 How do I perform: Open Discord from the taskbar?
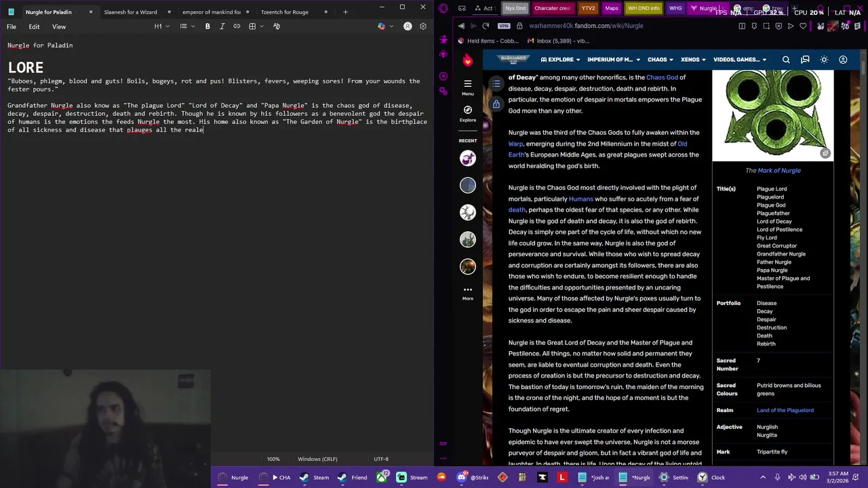[473, 477]
